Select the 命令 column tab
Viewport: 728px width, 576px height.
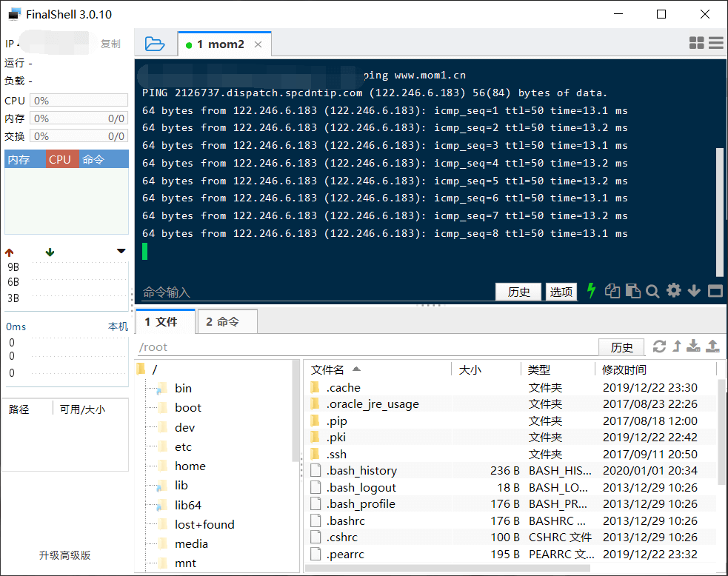click(104, 159)
